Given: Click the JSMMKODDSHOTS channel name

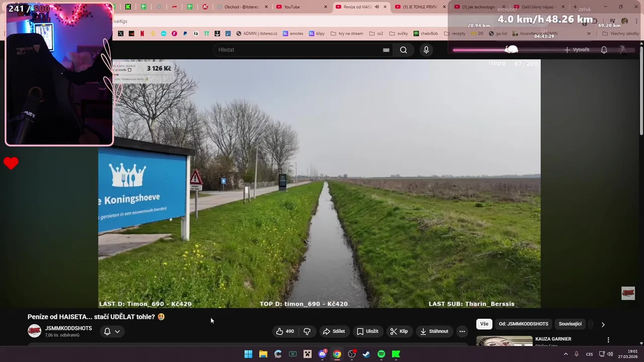Looking at the screenshot, I should 68,328.
